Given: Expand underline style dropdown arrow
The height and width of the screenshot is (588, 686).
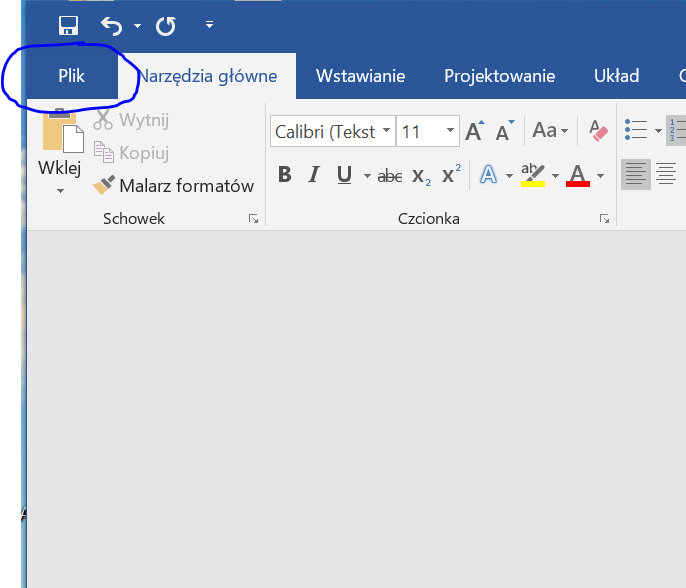Looking at the screenshot, I should [x=367, y=176].
